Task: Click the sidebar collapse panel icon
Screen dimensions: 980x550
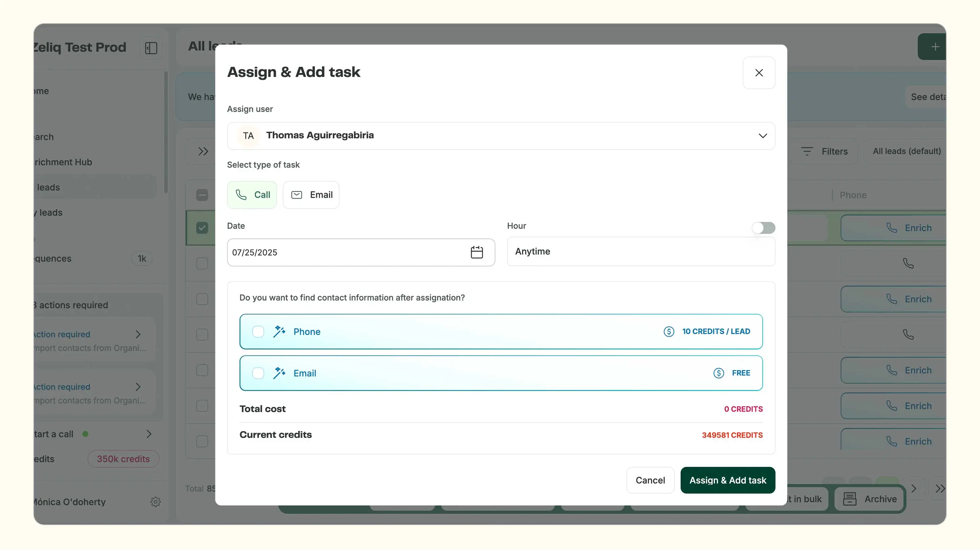Action: pyautogui.click(x=151, y=48)
